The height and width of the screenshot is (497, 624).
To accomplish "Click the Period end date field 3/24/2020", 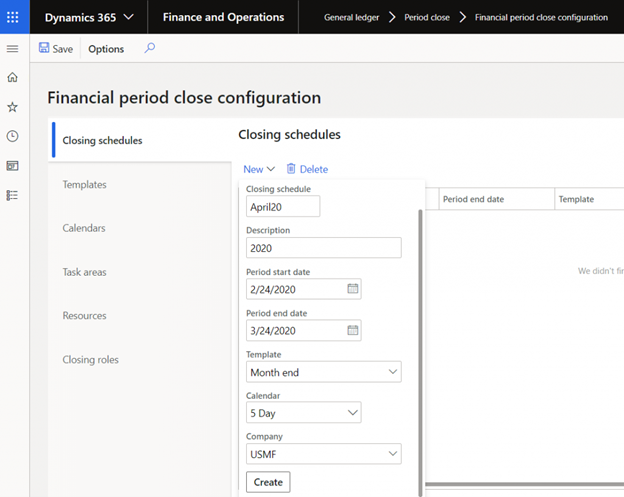I will click(x=304, y=330).
